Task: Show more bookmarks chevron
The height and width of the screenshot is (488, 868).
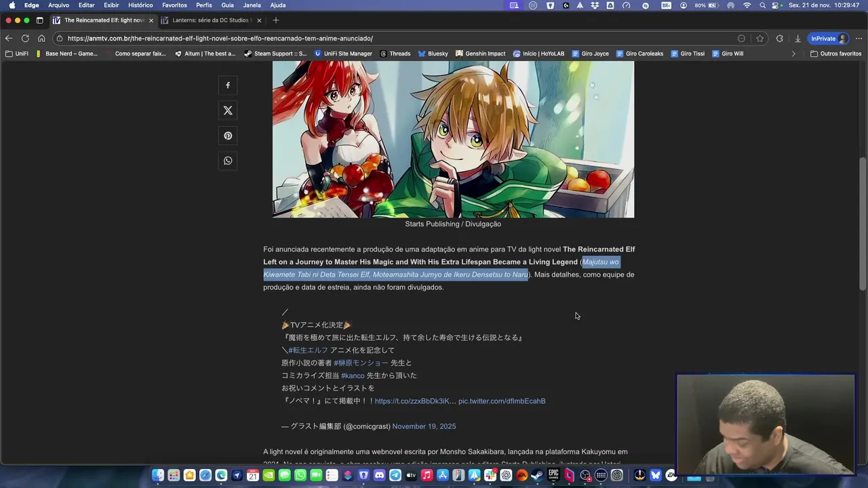Action: pos(793,54)
